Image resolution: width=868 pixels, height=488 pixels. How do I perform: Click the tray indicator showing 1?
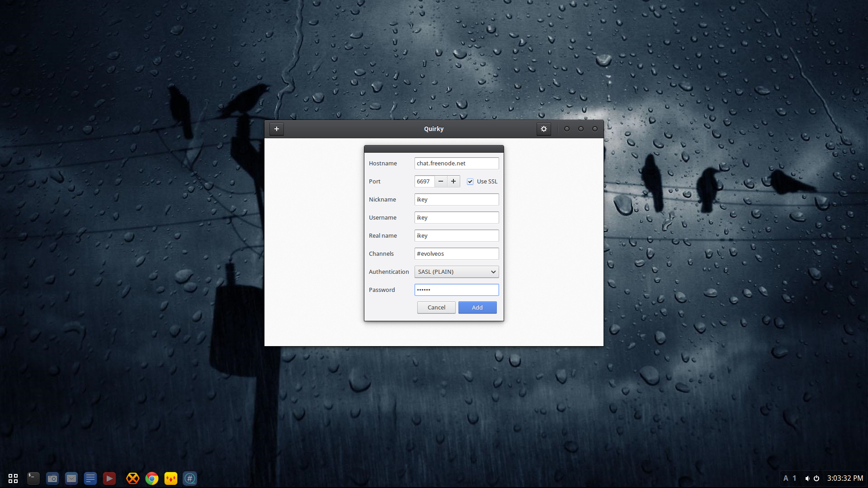pos(794,478)
